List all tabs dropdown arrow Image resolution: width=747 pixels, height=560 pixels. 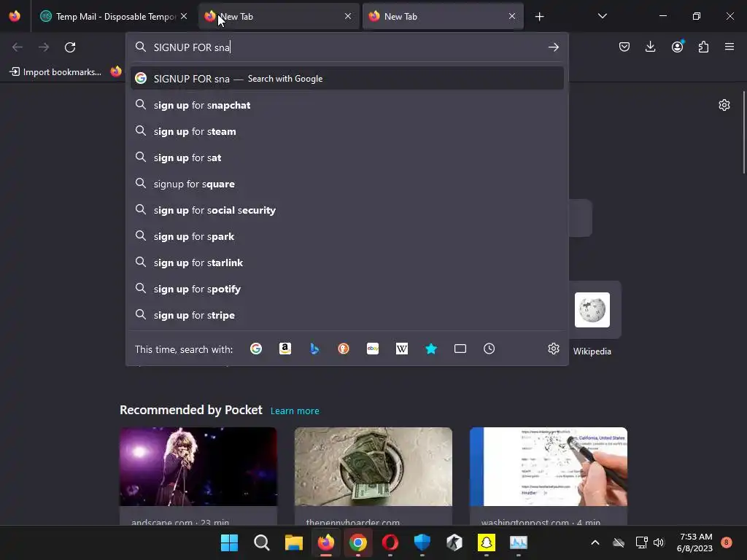(602, 16)
